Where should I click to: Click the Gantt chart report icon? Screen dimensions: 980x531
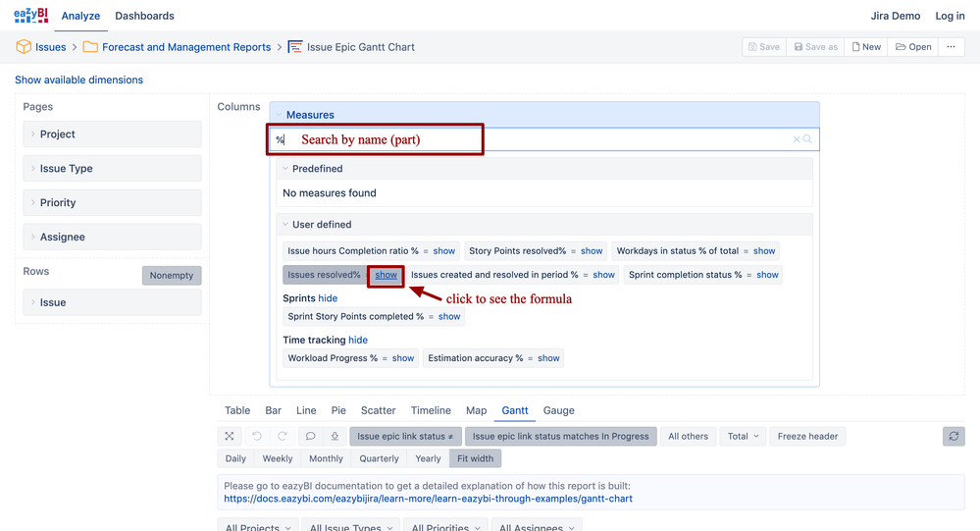click(295, 47)
